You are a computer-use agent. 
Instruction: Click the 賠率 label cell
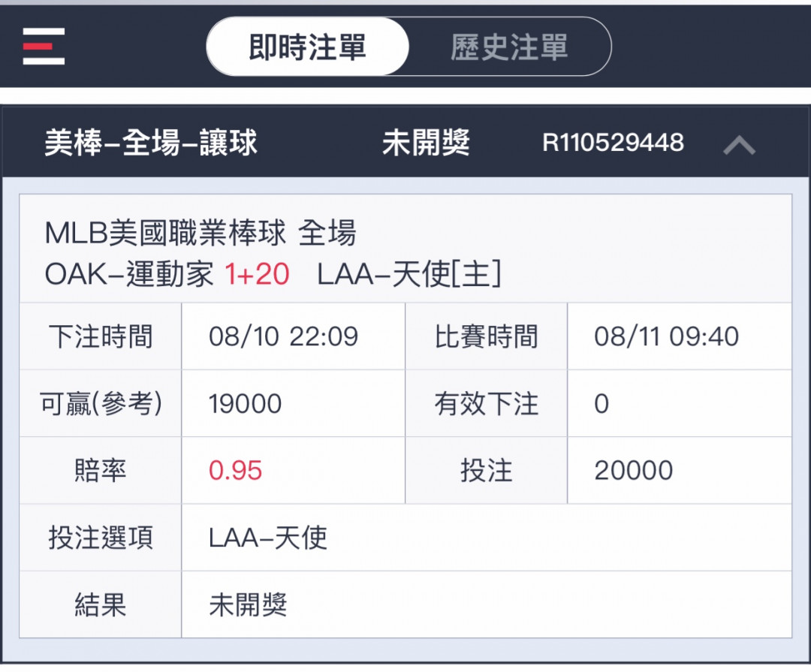click(x=101, y=470)
